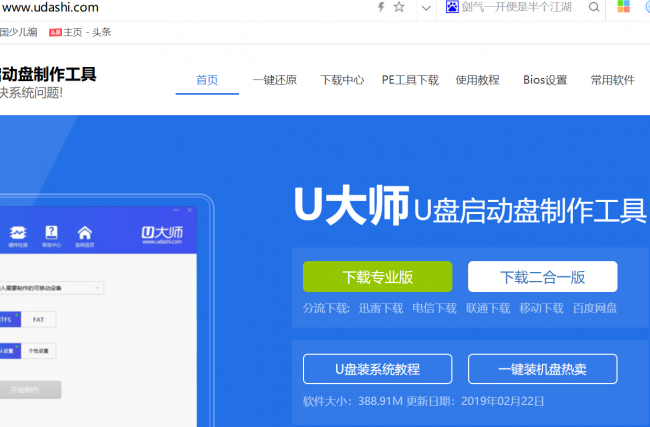The image size is (650, 427).
Task: Select the NTFS format option in preview
Action: pos(10,320)
